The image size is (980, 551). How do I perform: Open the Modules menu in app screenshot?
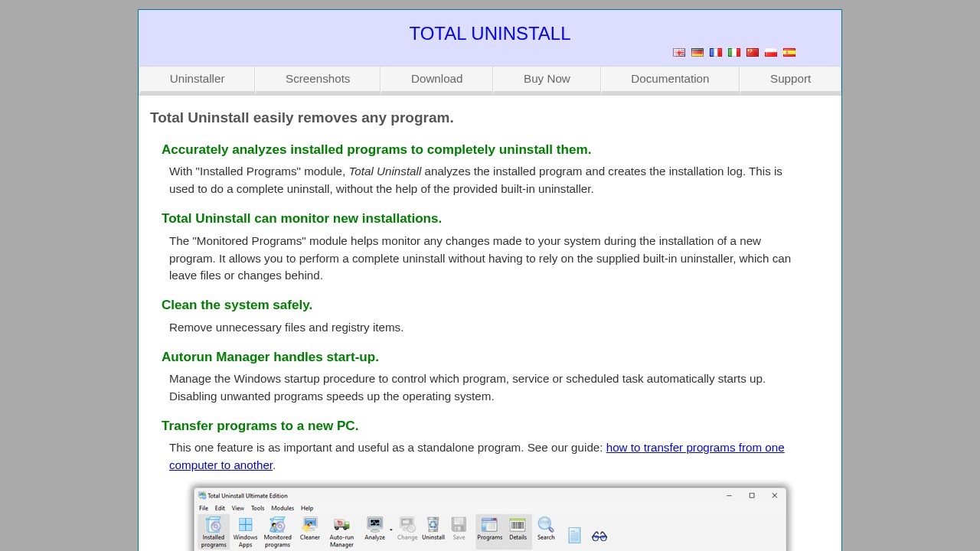(x=283, y=508)
